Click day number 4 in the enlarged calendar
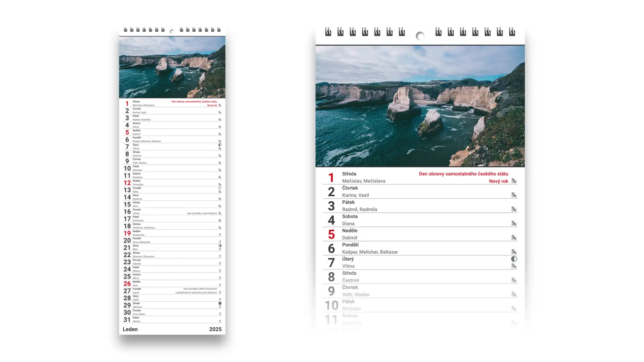 click(331, 220)
